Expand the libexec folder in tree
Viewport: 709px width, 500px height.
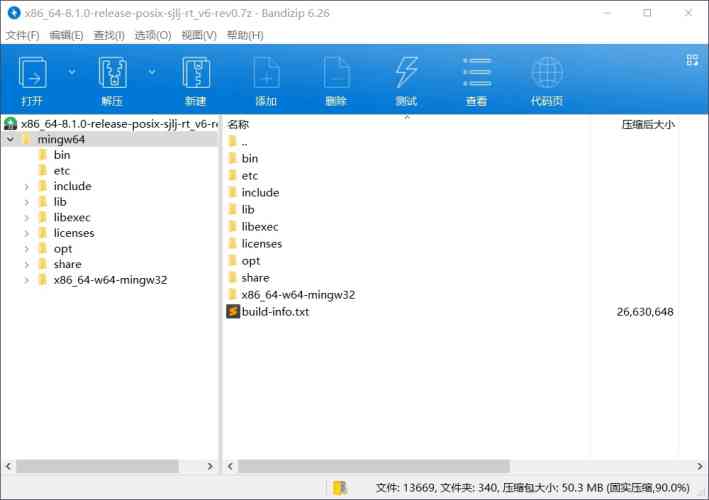point(27,218)
